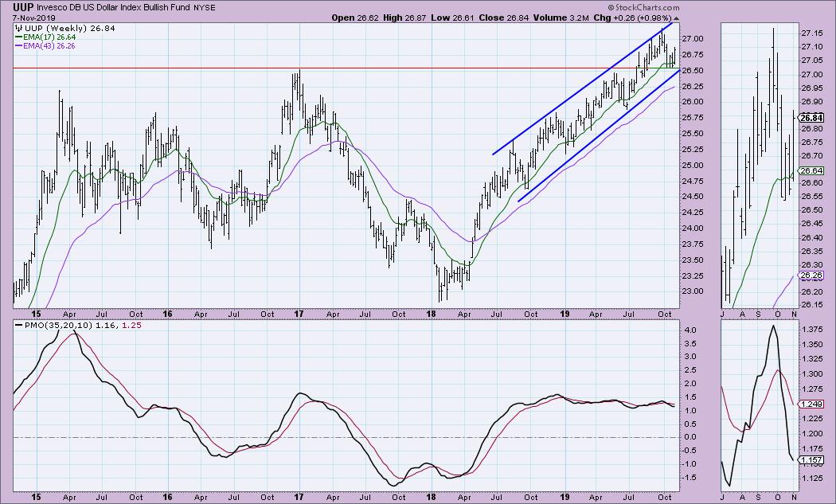Click the purple line swatch for EMA(43)
Screen dimensions: 836x504
[x=18, y=46]
